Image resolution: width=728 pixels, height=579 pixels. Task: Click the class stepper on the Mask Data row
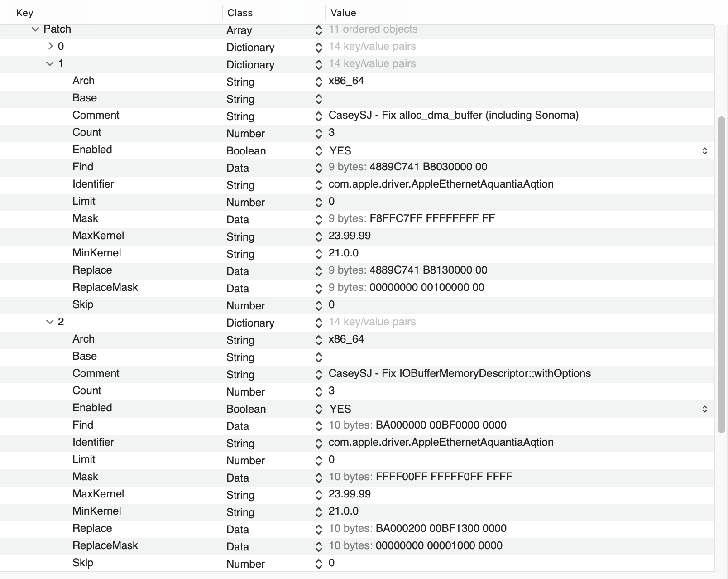(x=318, y=220)
